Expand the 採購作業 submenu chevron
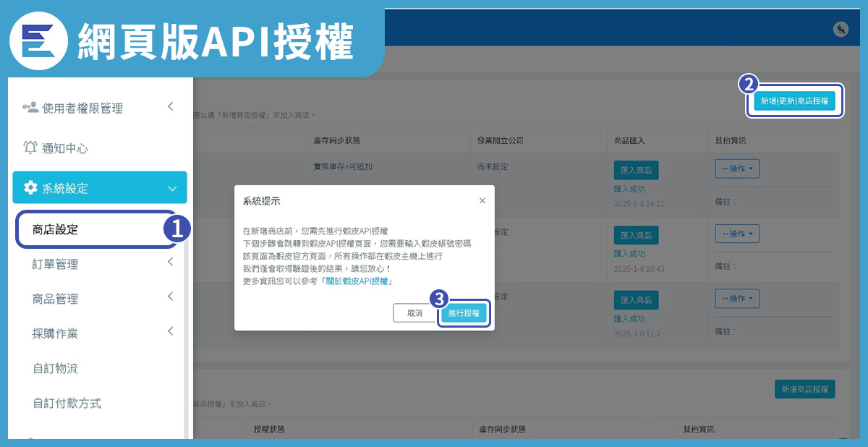This screenshot has width=868, height=447. 171,331
